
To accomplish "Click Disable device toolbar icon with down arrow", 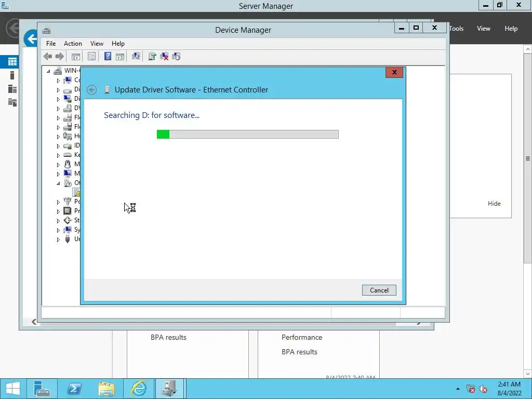I will [x=176, y=56].
